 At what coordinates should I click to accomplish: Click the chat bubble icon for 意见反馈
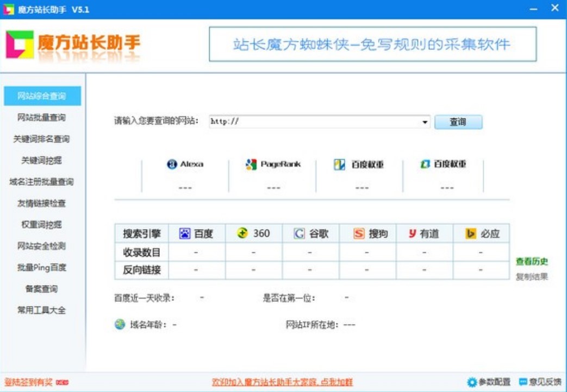(x=523, y=382)
